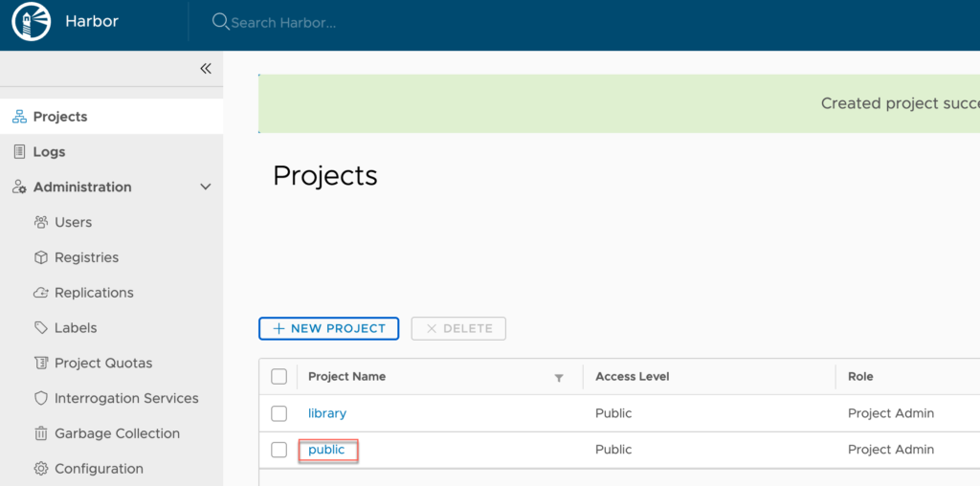Sort by Project Name column header
The image size is (980, 486).
coord(346,377)
